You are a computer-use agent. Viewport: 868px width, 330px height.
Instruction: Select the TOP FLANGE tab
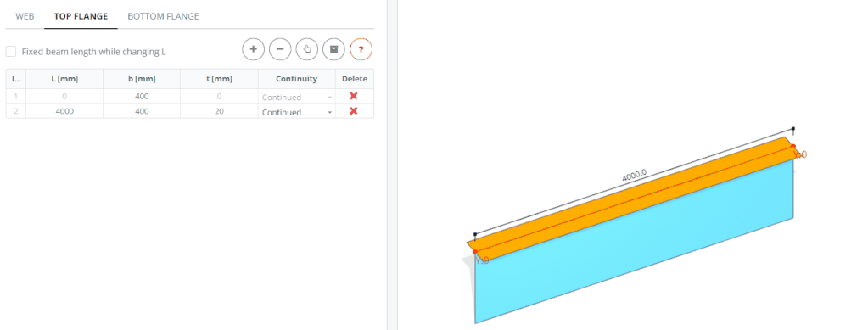tap(81, 16)
